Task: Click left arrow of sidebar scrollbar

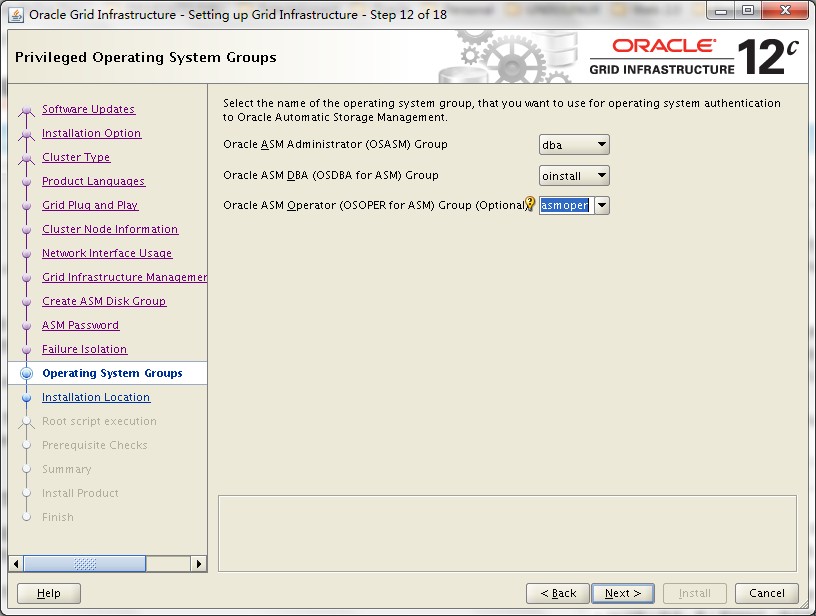Action: click(16, 563)
